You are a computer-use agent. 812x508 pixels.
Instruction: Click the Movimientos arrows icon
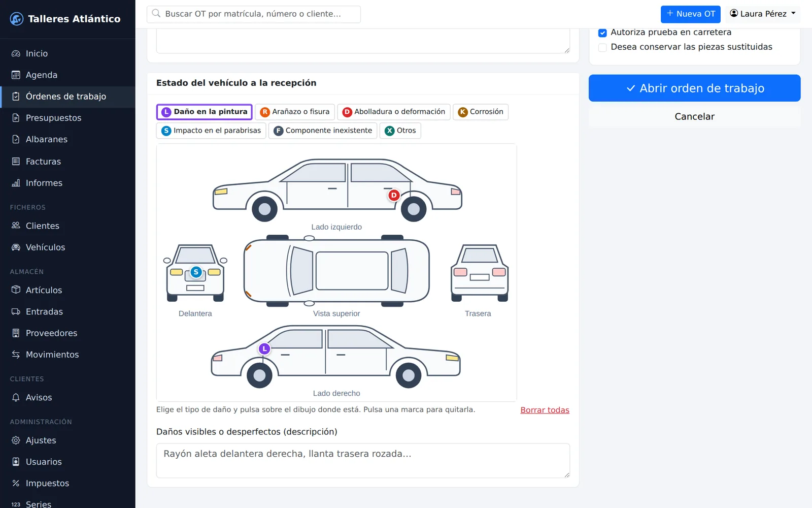click(16, 355)
